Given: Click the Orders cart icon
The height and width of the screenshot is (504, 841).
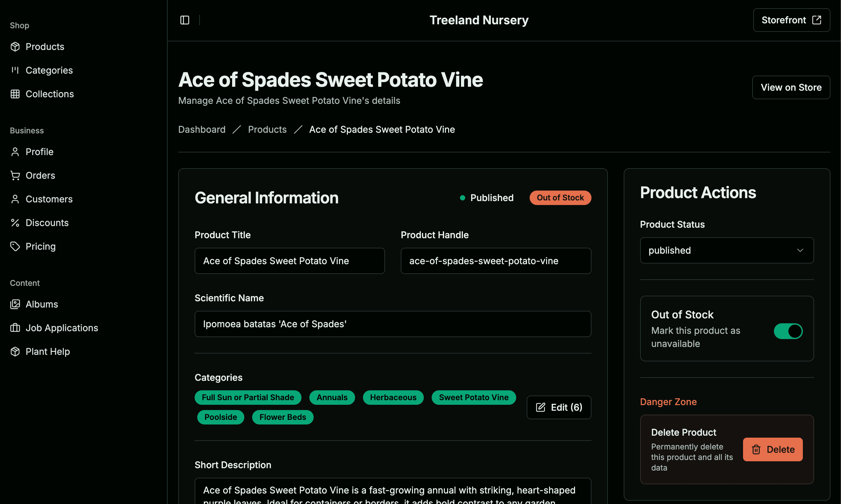Looking at the screenshot, I should pyautogui.click(x=15, y=175).
